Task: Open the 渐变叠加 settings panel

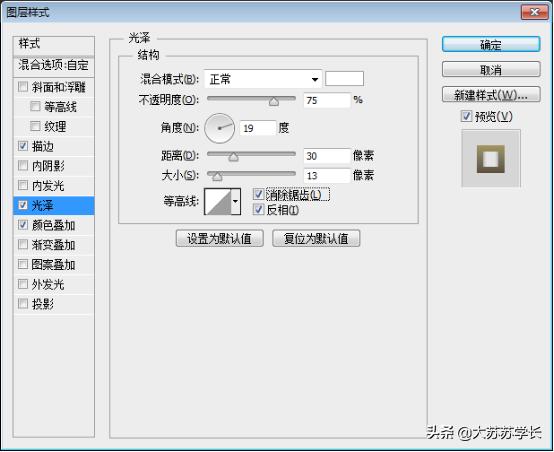Action: pos(53,245)
